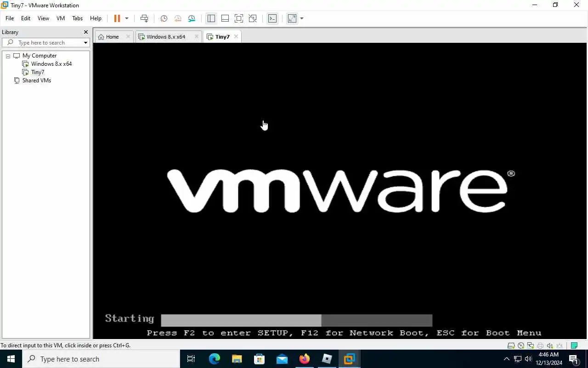Toggle the thumbnail bar view icon

[225, 18]
